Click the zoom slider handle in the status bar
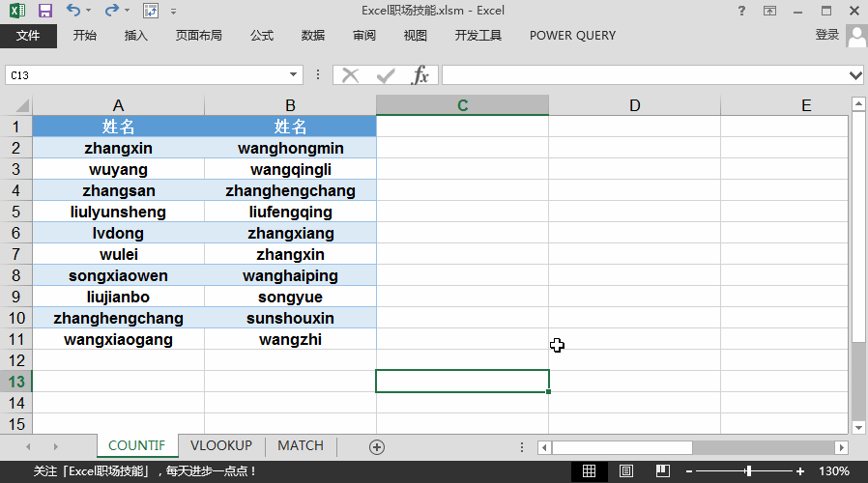 748,470
